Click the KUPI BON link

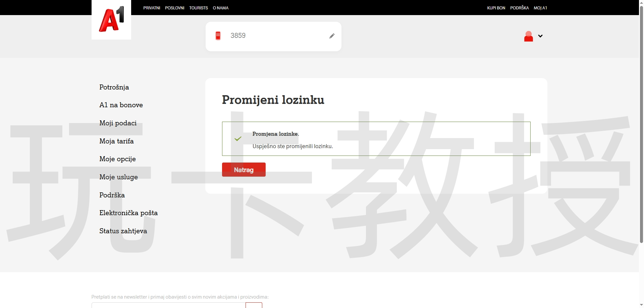coord(496,8)
